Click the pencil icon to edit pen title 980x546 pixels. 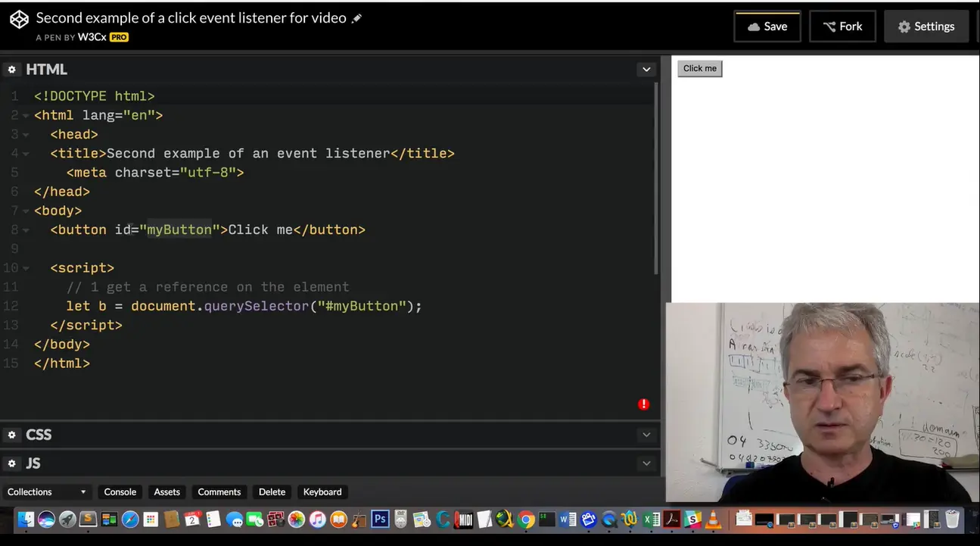(357, 18)
